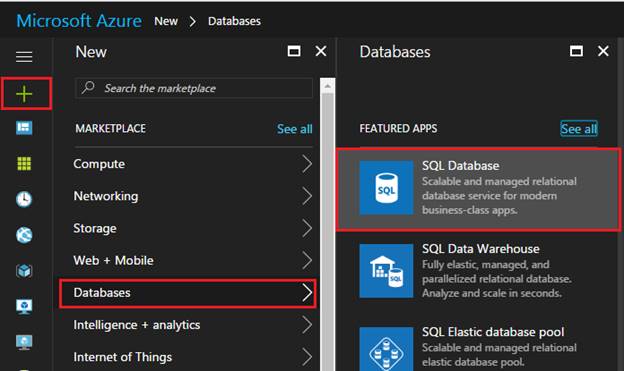Open the hamburger menu in sidebar

click(x=24, y=57)
